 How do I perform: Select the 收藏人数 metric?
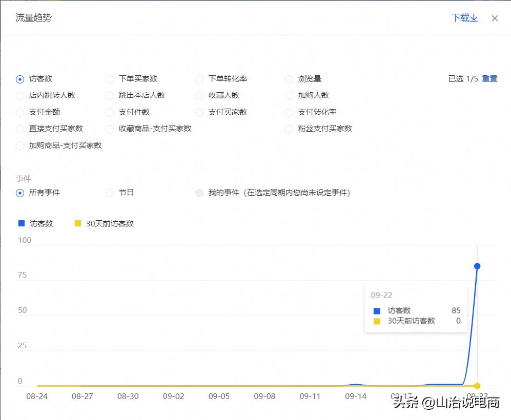[199, 95]
